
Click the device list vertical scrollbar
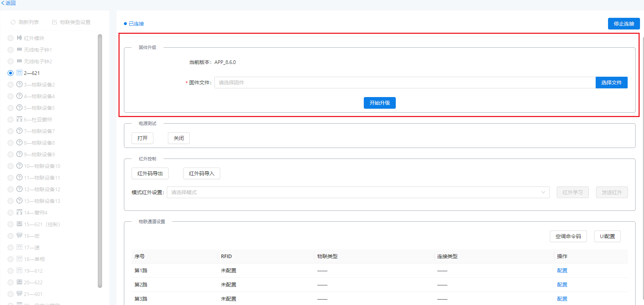(100, 160)
